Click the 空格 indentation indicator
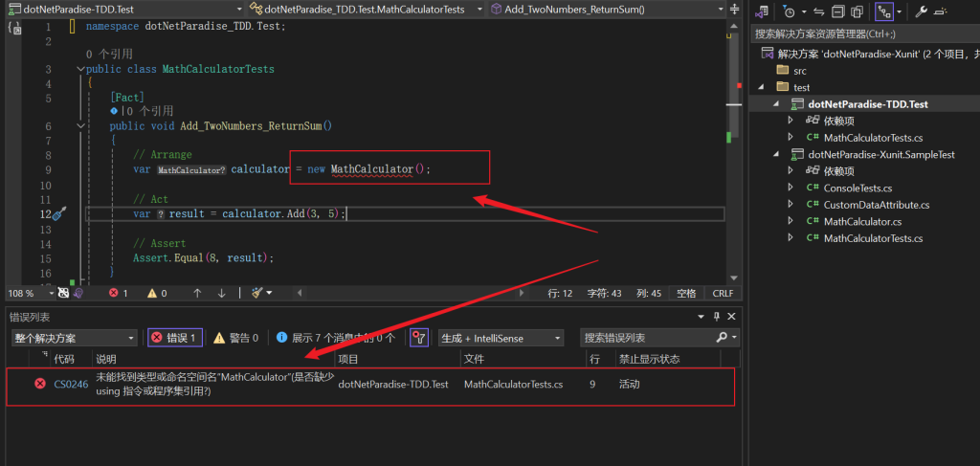This screenshot has width=980, height=466. click(686, 293)
